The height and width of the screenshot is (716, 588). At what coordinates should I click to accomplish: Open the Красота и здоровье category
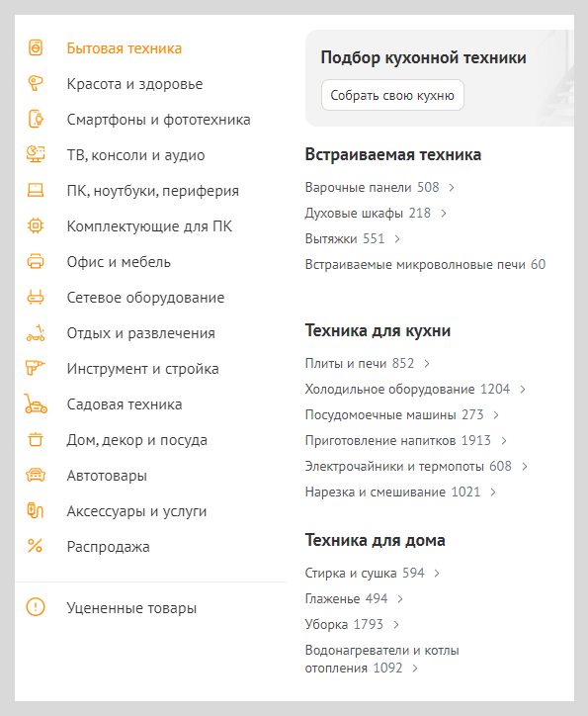coord(134,84)
